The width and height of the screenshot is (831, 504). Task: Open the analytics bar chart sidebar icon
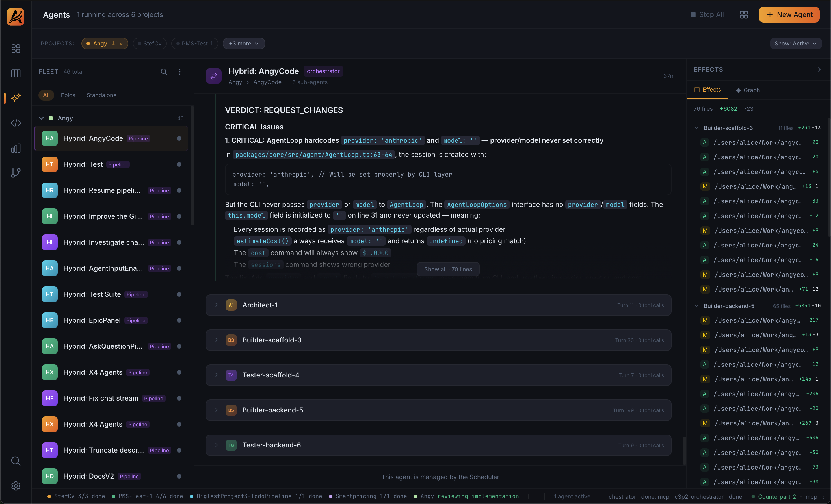pyautogui.click(x=16, y=148)
